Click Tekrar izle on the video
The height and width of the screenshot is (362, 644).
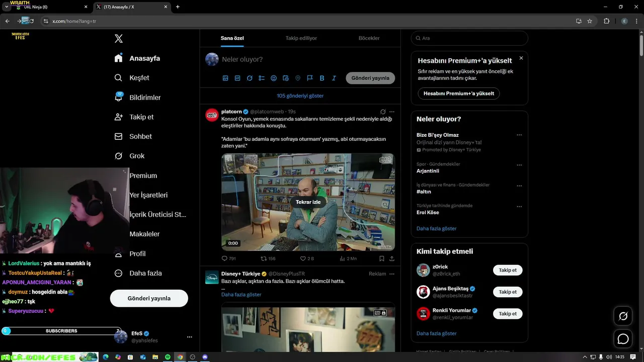(308, 202)
